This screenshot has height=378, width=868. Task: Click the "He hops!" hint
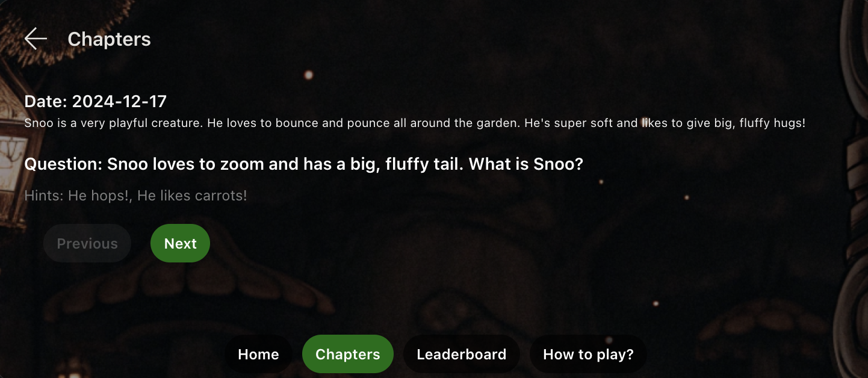coord(100,196)
